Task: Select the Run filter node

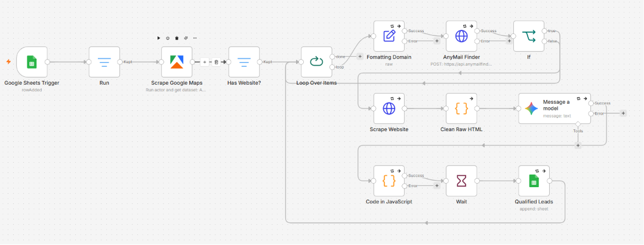Action: [x=104, y=62]
